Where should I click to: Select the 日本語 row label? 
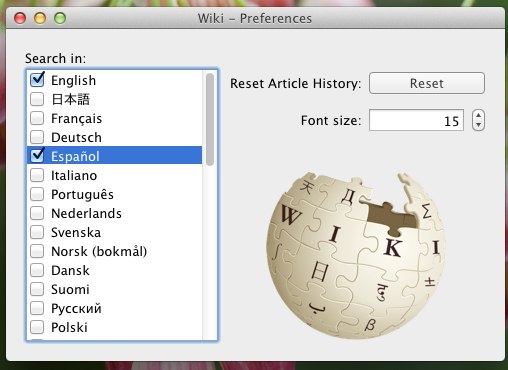pyautogui.click(x=70, y=99)
